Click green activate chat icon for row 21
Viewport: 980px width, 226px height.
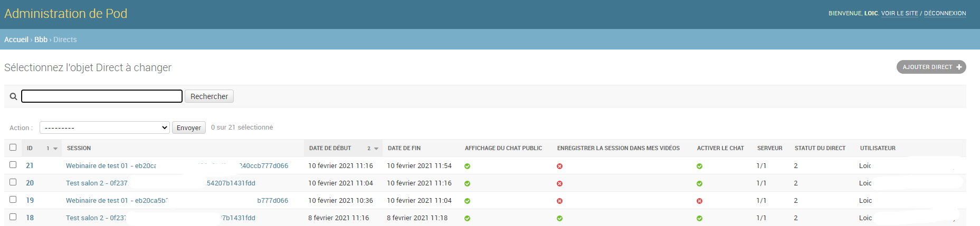tap(699, 166)
